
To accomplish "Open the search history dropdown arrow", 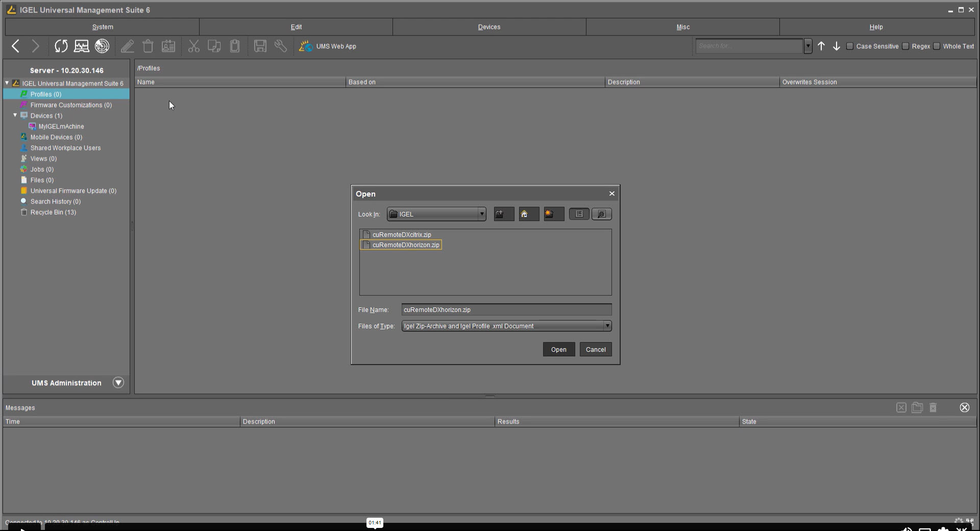I will click(x=808, y=46).
